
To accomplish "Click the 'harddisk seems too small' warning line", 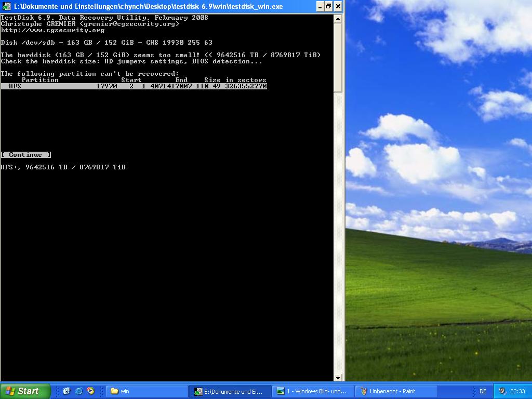I will (x=161, y=55).
